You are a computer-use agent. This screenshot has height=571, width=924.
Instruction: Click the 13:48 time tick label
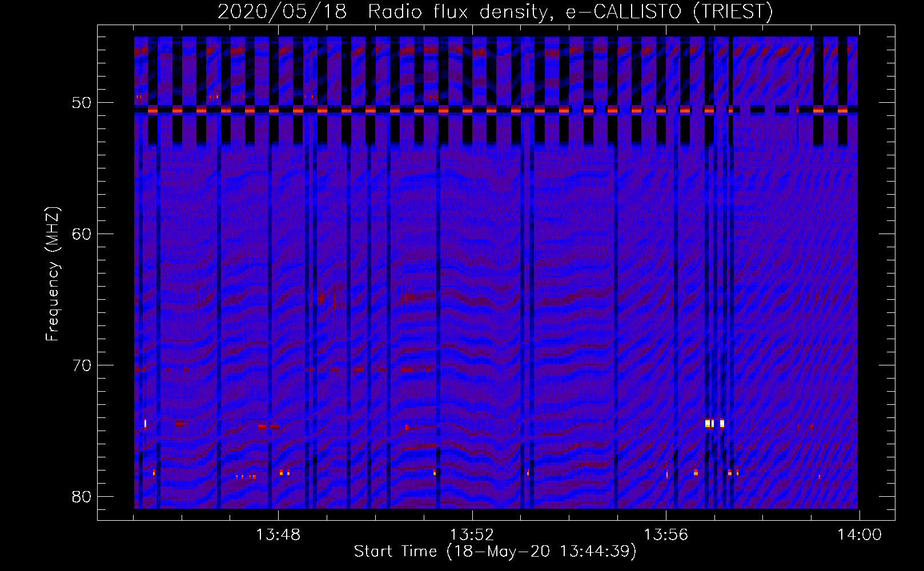click(x=278, y=535)
